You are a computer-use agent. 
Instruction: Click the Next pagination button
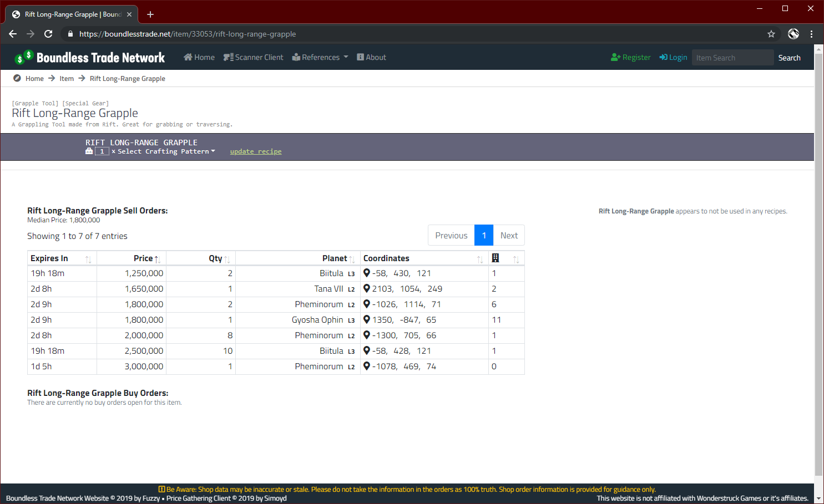(x=509, y=235)
